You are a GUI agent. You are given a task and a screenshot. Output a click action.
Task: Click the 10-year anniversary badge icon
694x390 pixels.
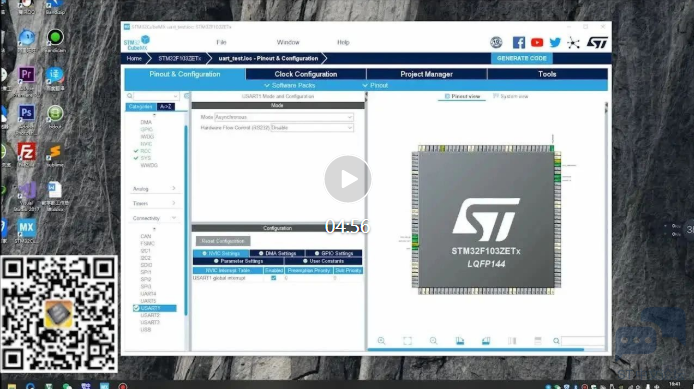tap(496, 42)
